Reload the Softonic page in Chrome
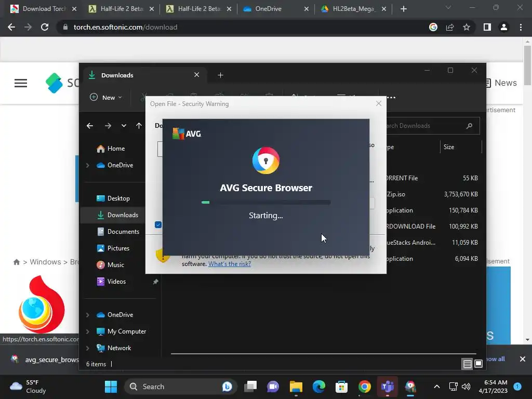Viewport: 532px width, 399px height. click(45, 27)
